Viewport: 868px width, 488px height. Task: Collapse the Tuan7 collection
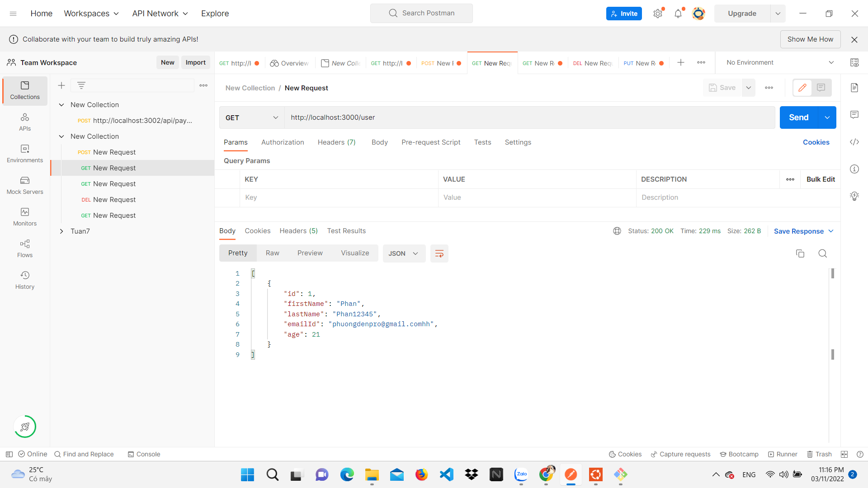[62, 231]
